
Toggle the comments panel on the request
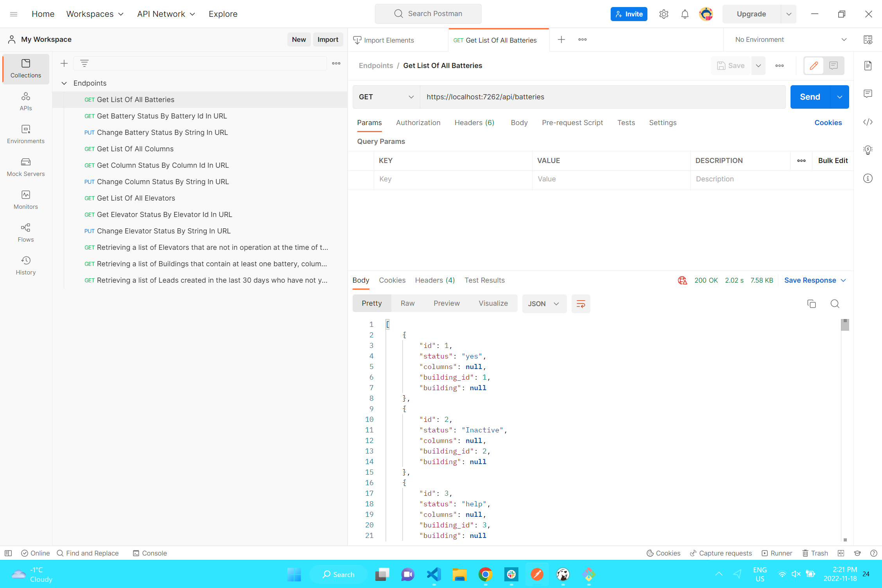coord(834,65)
